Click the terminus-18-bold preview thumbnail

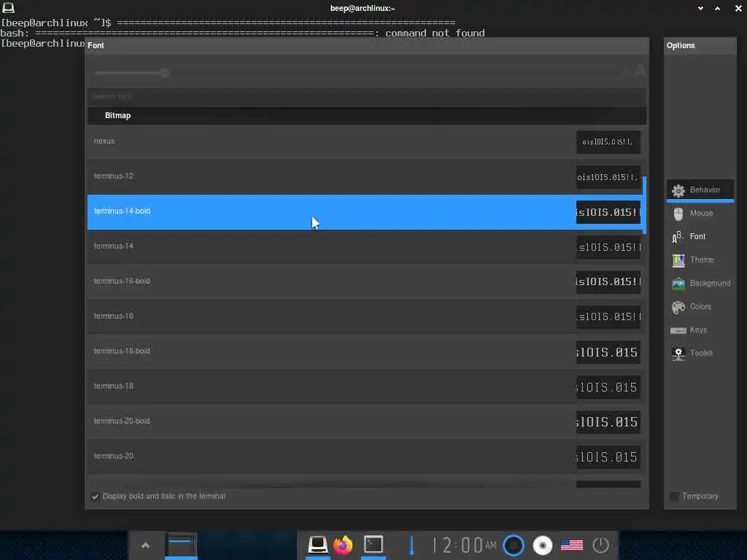pyautogui.click(x=608, y=352)
